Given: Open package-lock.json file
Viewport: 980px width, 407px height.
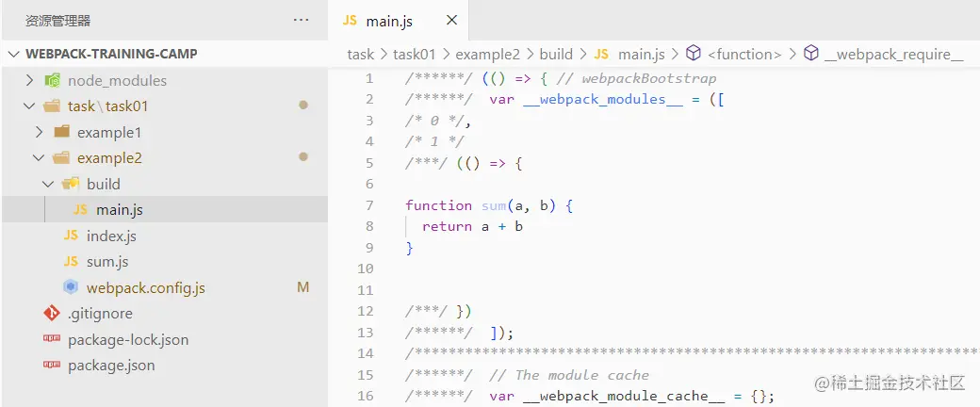Looking at the screenshot, I should point(128,339).
